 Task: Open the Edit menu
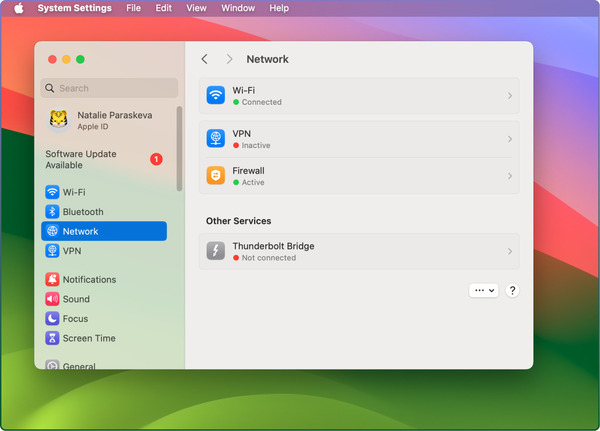(163, 8)
